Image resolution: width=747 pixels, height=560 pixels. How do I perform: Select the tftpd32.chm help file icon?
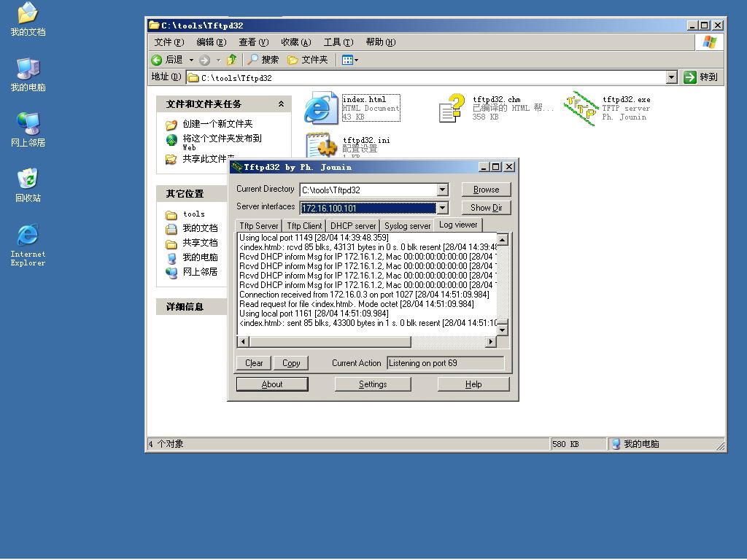451,108
